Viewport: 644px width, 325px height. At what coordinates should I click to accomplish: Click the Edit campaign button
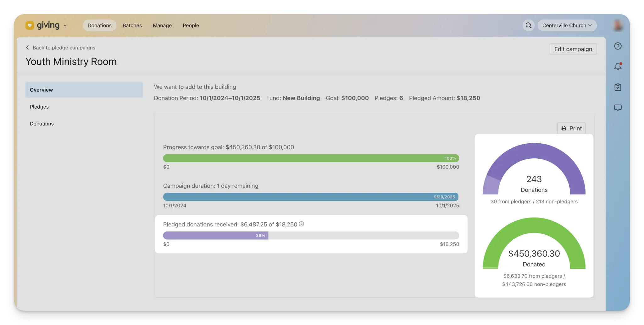pos(573,49)
